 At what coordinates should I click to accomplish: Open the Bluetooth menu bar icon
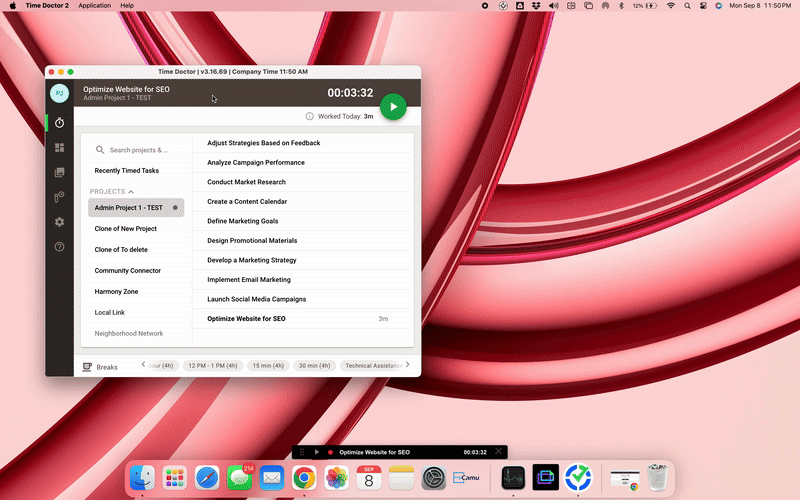pyautogui.click(x=621, y=6)
